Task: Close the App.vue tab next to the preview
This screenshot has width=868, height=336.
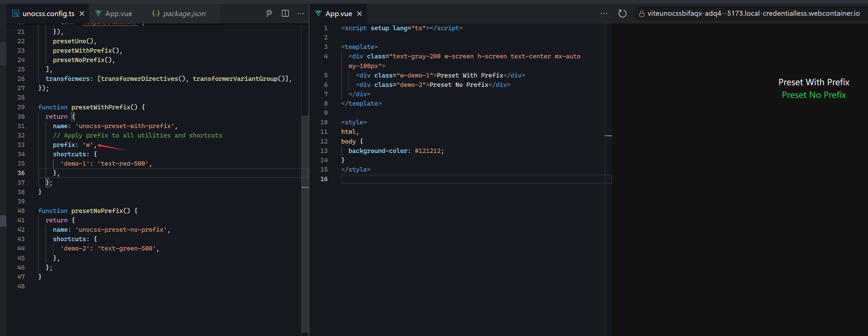Action: point(359,13)
